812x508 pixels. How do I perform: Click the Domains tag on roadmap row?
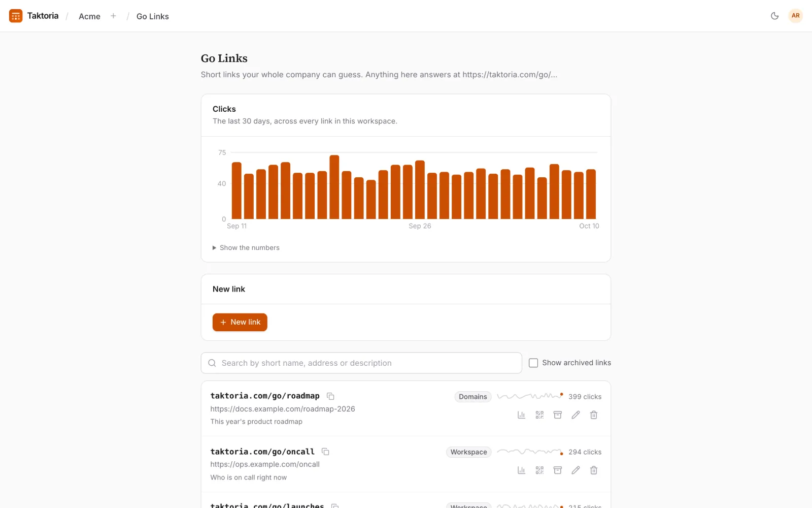473,397
